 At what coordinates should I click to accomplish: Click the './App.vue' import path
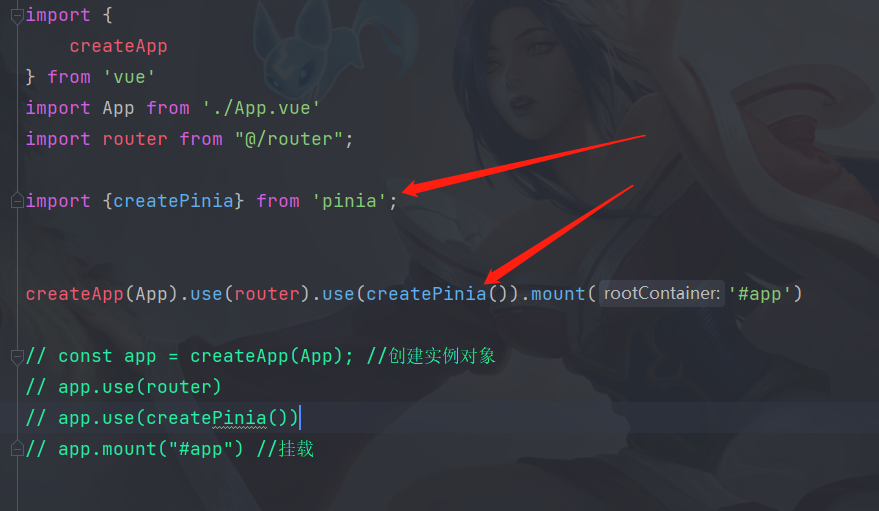coord(261,108)
